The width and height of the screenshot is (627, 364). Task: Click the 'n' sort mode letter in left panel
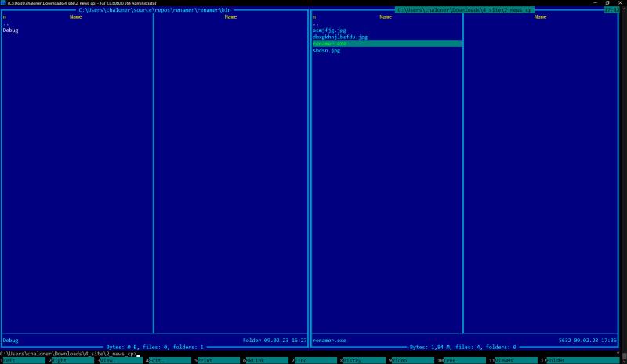(x=5, y=16)
